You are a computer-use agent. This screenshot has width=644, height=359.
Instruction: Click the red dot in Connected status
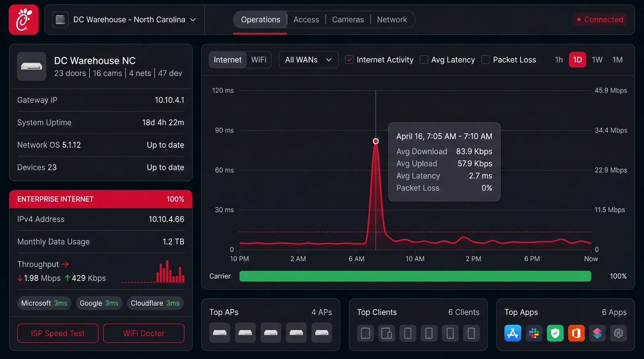[579, 20]
